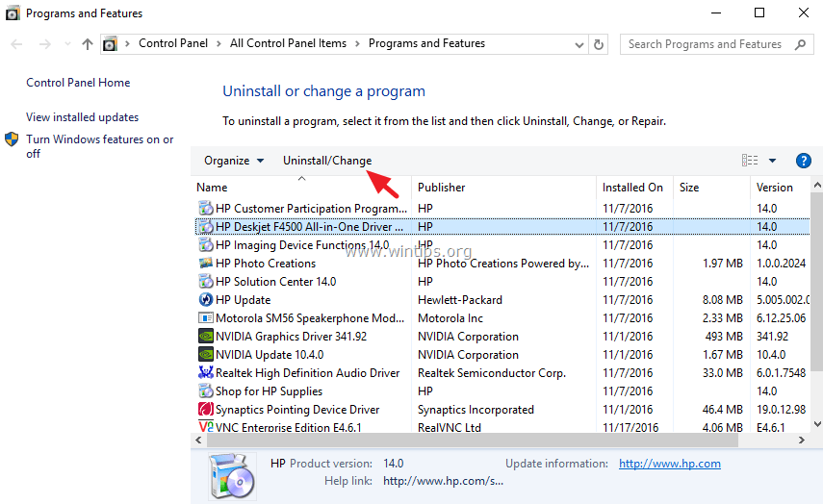The height and width of the screenshot is (504, 823).
Task: Refresh the Programs and Features list
Action: point(599,44)
